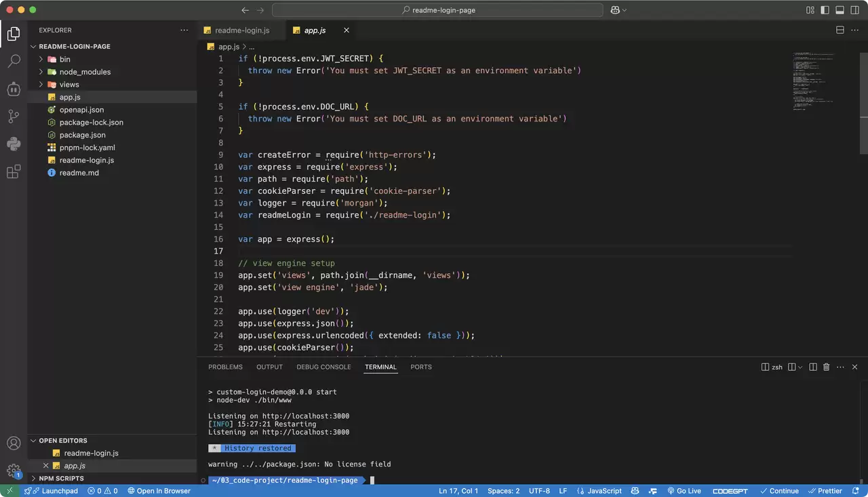Kill the terminal with the trash icon

point(826,367)
